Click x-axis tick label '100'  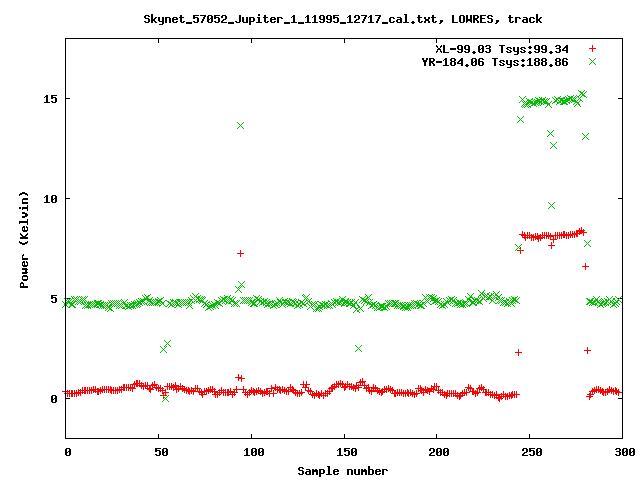point(253,452)
